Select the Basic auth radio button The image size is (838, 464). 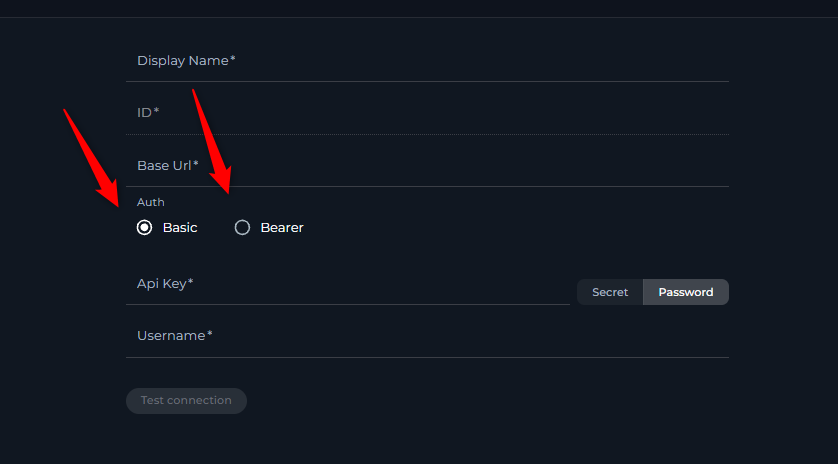click(144, 228)
